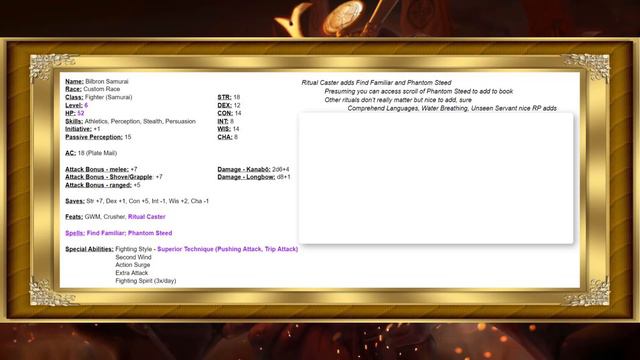
Task: Click the blank white panel under the notes
Action: click(436, 178)
